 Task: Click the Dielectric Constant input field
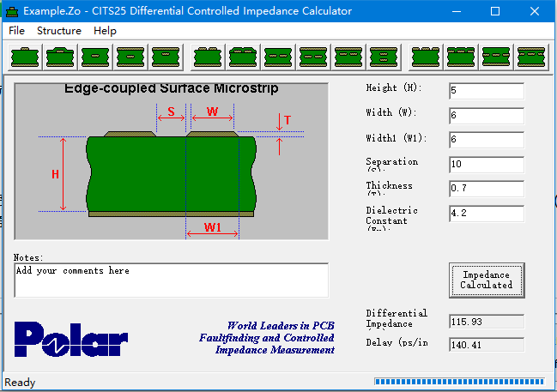click(x=487, y=214)
